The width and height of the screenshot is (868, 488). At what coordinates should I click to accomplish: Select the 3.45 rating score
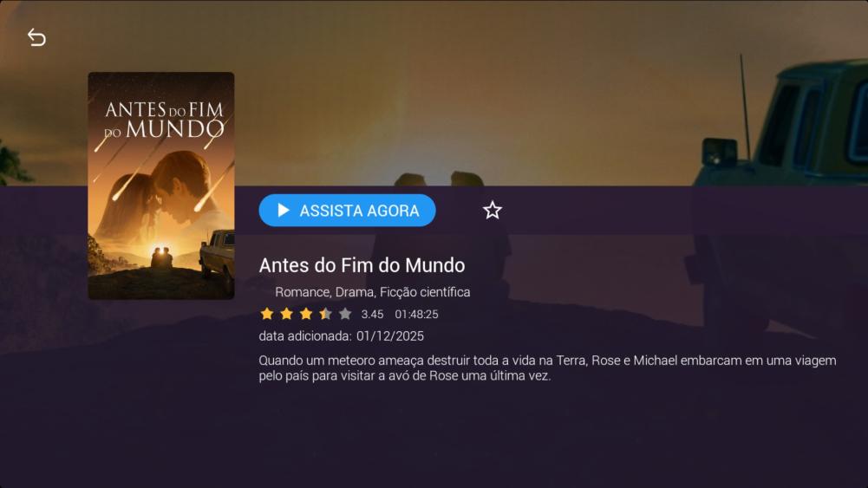pos(372,315)
